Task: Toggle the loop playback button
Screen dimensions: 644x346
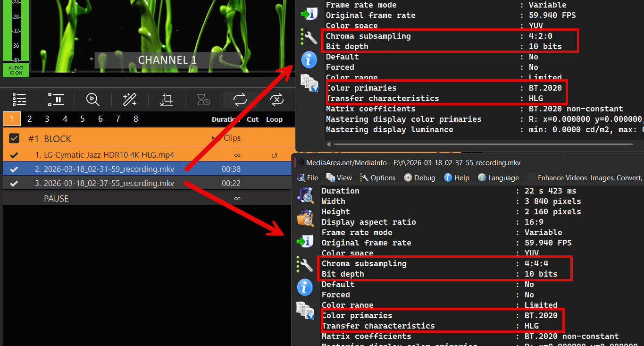Action: (x=240, y=100)
